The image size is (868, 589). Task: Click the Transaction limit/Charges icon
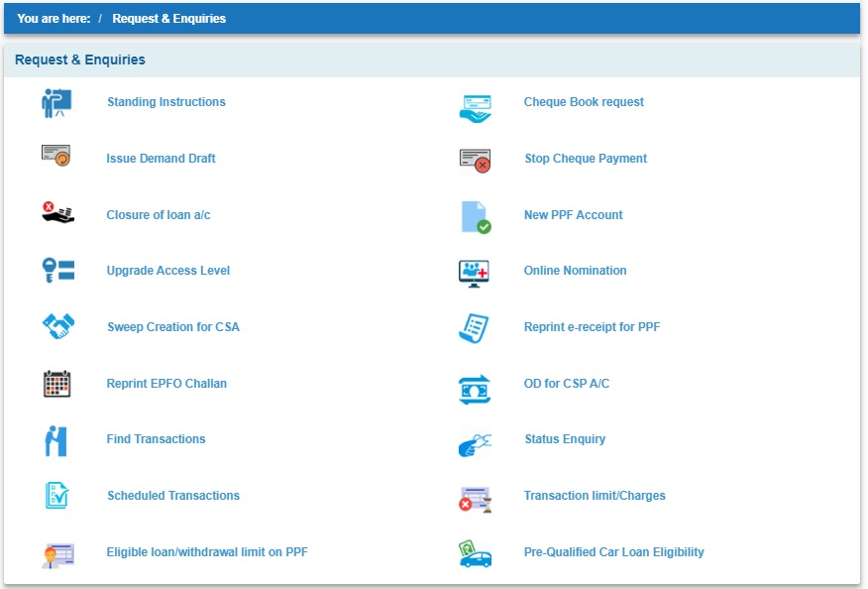(475, 500)
